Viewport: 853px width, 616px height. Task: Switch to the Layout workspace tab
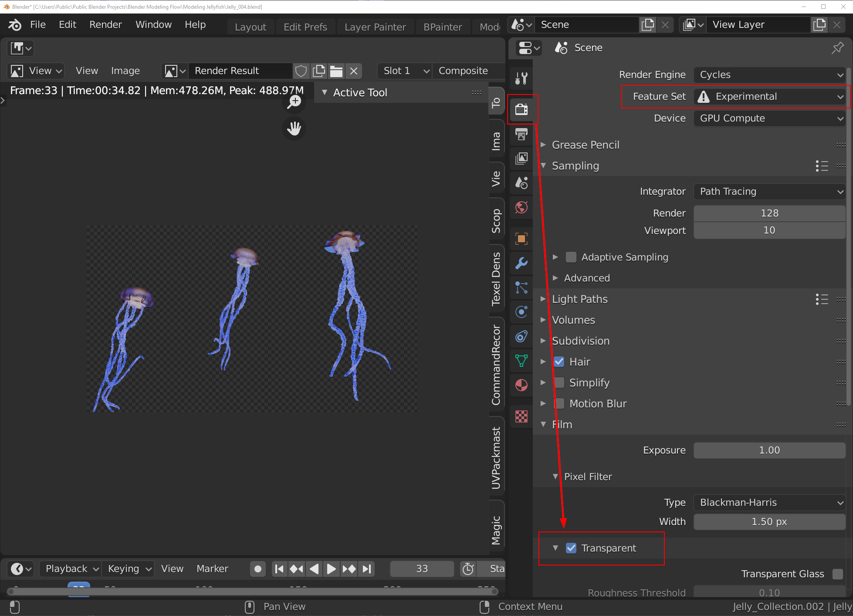tap(250, 27)
